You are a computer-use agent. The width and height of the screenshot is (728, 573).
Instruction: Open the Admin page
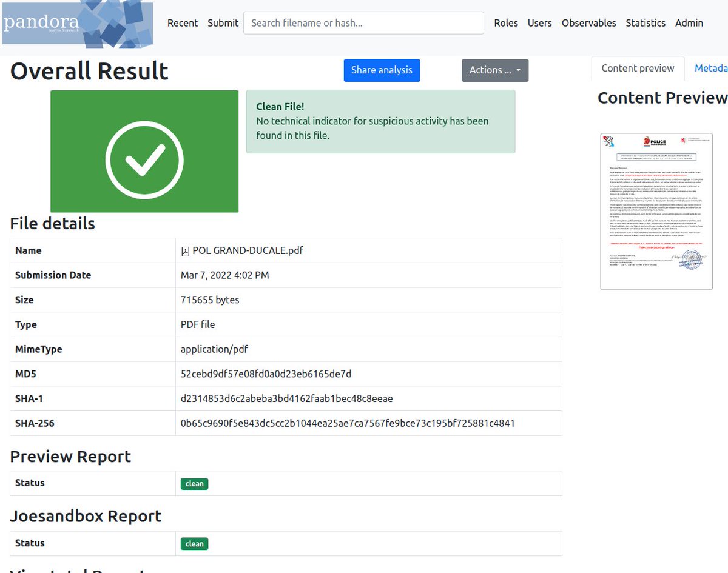[689, 23]
